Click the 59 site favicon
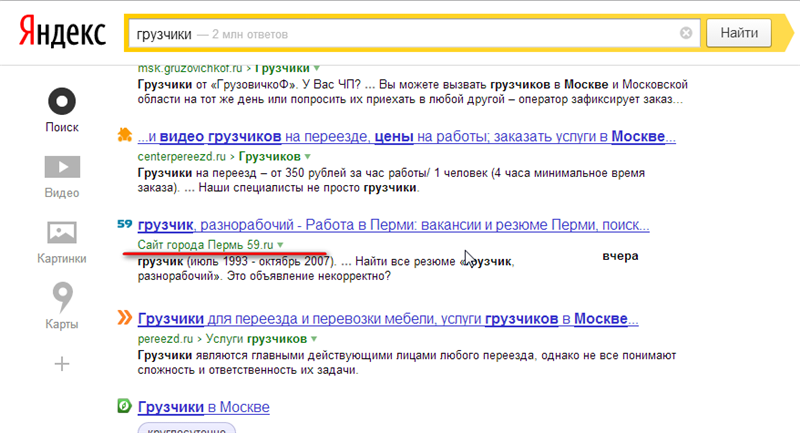 tap(125, 224)
